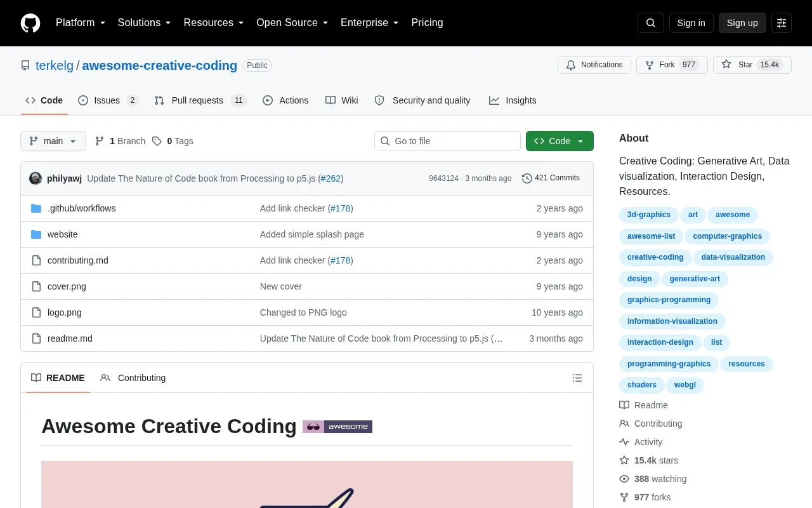Click the GitHub logo home icon
The height and width of the screenshot is (508, 812).
30,23
